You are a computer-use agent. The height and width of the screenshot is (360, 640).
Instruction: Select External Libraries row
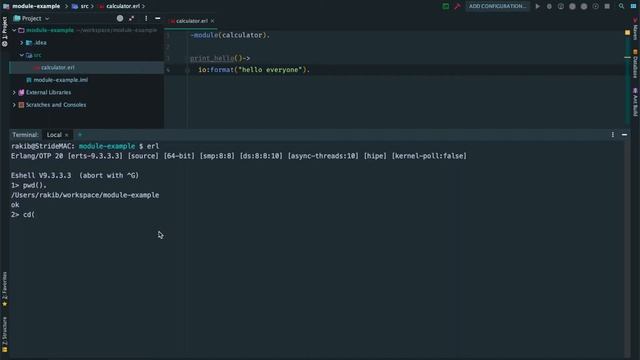87,93
